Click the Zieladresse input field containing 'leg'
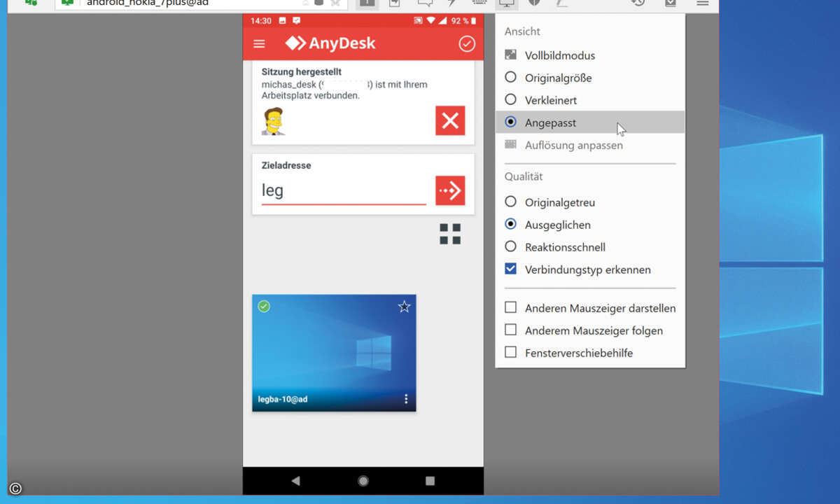 click(x=344, y=191)
